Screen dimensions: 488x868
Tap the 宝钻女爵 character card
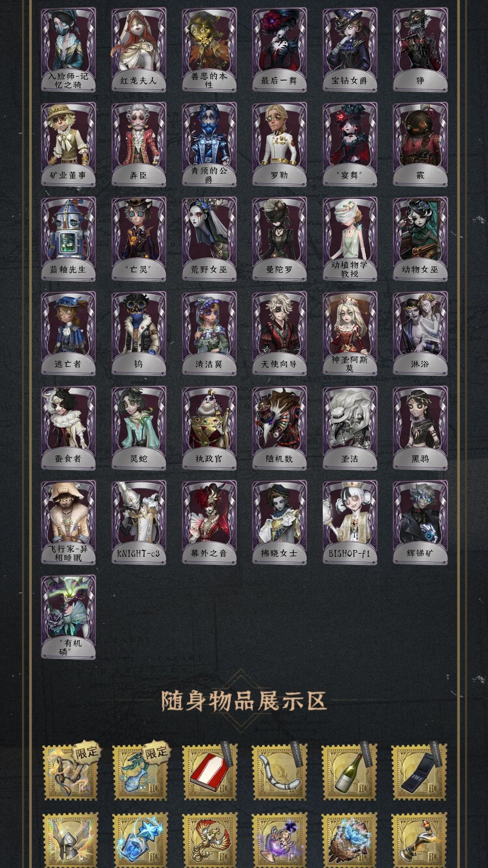coord(350,50)
